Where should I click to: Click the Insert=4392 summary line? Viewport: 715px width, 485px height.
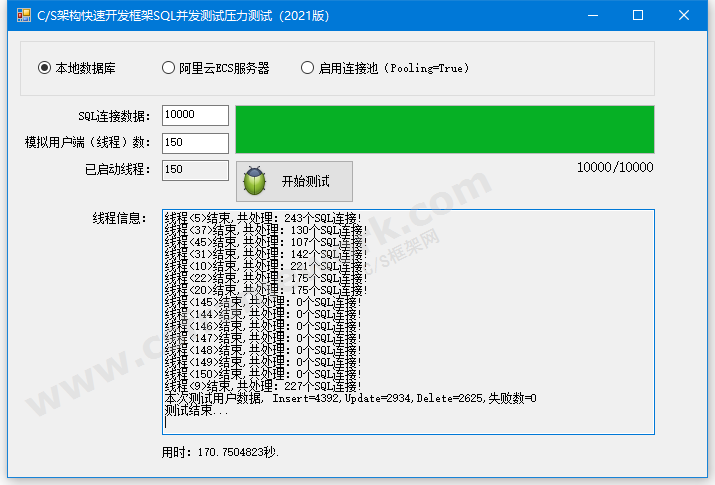coord(350,398)
